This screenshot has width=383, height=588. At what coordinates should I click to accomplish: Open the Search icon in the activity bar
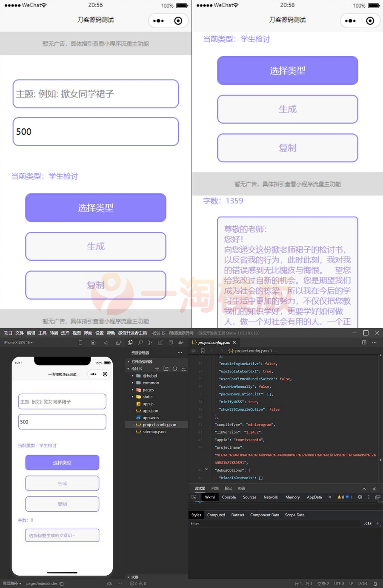tap(140, 343)
